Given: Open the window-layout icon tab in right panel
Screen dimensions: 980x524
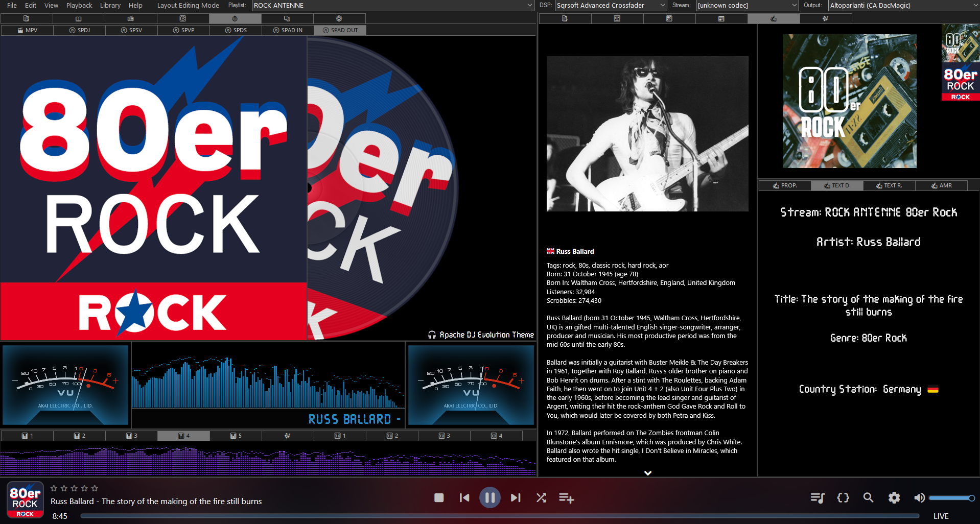Looking at the screenshot, I should tap(721, 18).
